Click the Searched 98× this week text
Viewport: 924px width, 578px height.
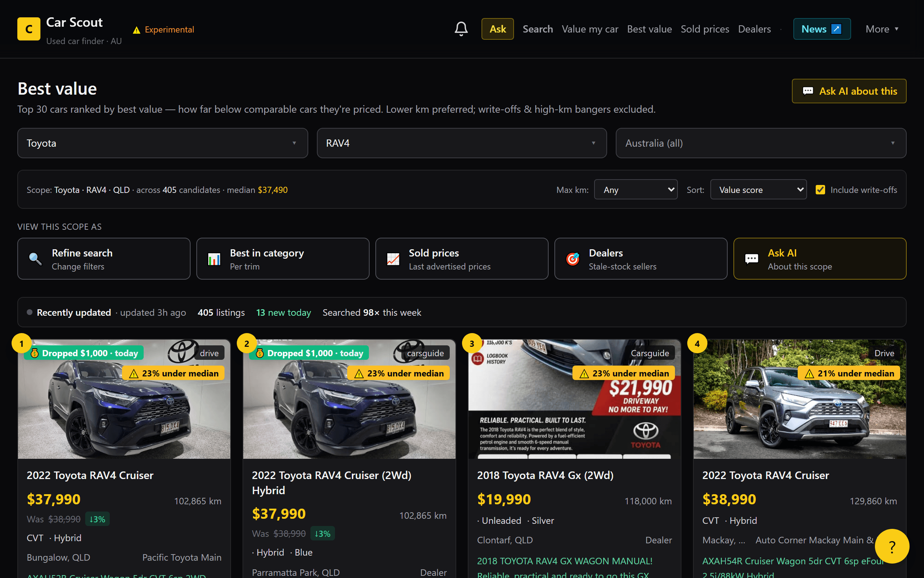tap(371, 312)
